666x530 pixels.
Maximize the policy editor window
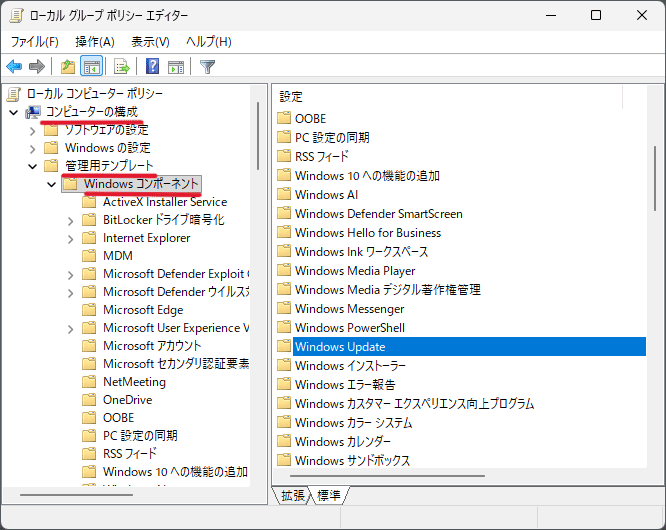tap(596, 15)
